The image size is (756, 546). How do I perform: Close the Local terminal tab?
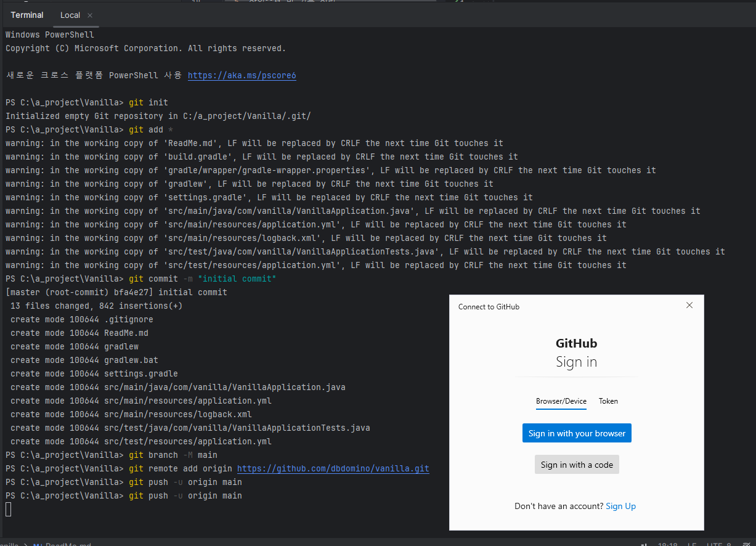pyautogui.click(x=90, y=15)
